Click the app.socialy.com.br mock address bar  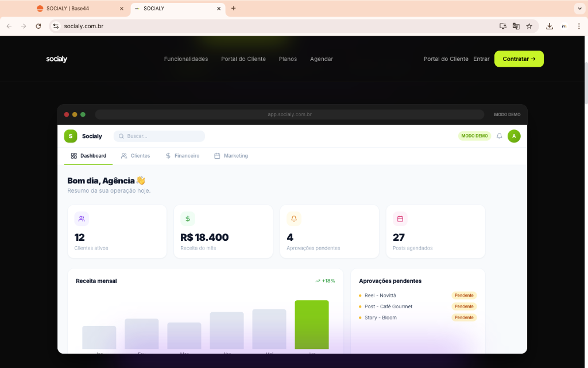click(289, 114)
